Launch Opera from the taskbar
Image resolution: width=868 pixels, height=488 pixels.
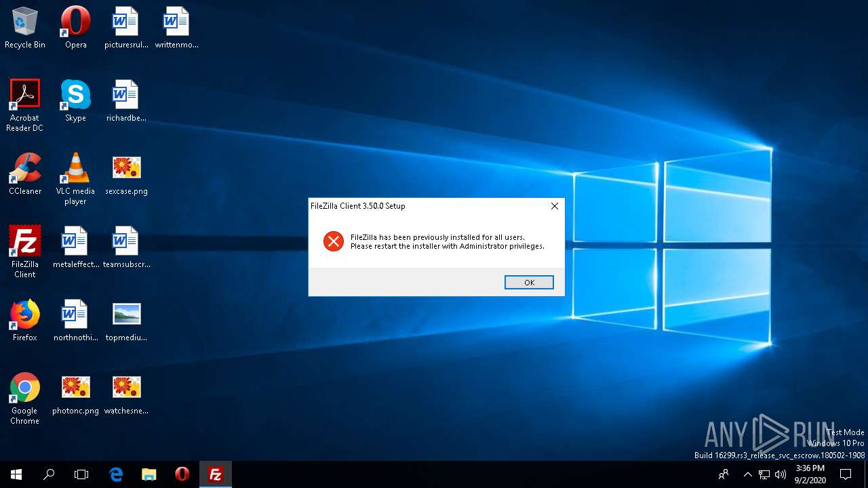pos(182,474)
